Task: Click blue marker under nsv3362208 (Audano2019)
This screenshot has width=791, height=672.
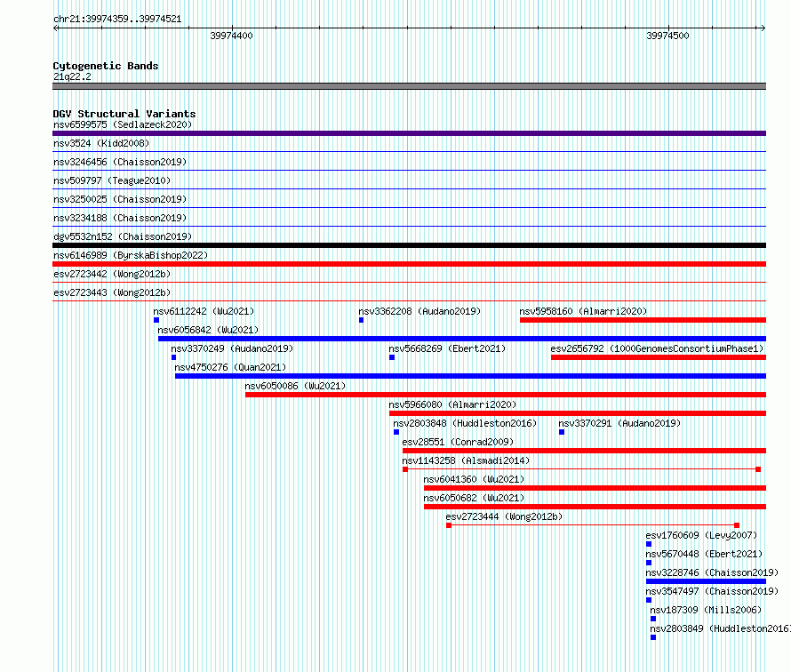Action: pos(361,320)
